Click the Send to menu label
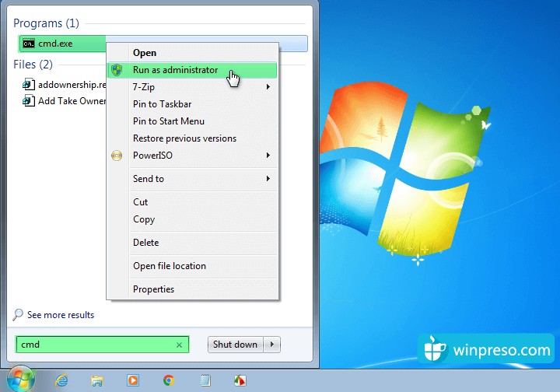560x392 pixels. pyautogui.click(x=149, y=179)
